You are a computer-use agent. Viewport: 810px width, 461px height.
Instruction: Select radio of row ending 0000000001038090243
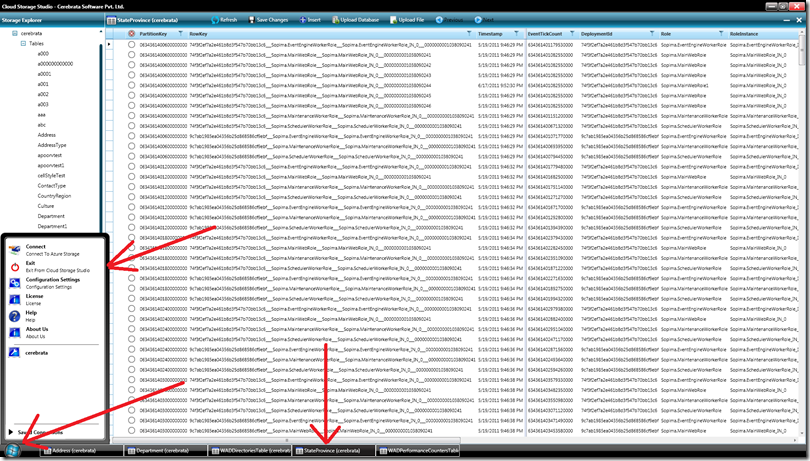click(x=132, y=75)
